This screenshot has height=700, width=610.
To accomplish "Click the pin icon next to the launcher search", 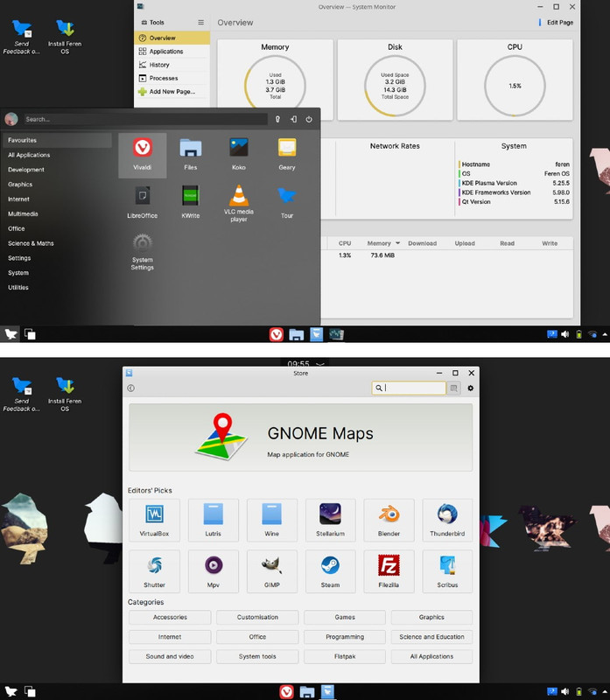I will 277,119.
